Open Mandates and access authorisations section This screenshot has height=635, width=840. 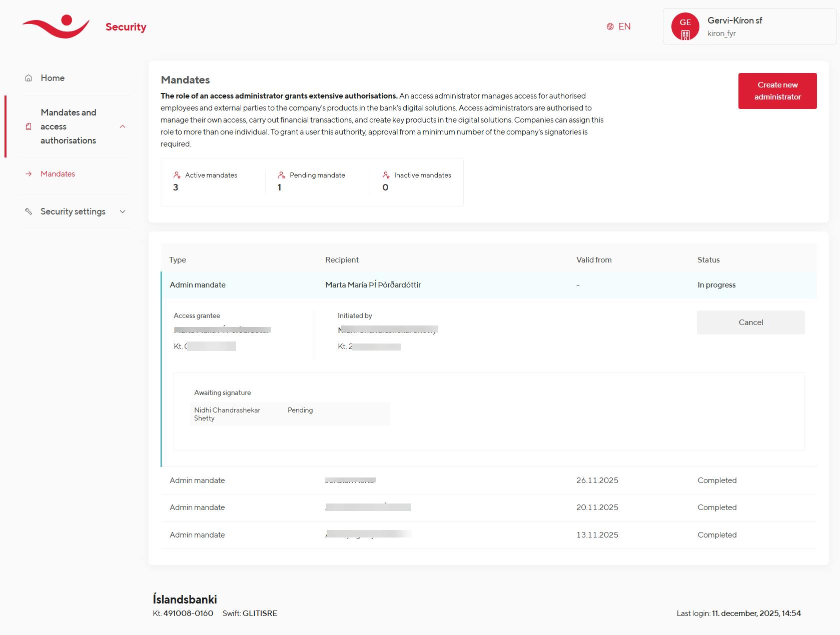75,126
